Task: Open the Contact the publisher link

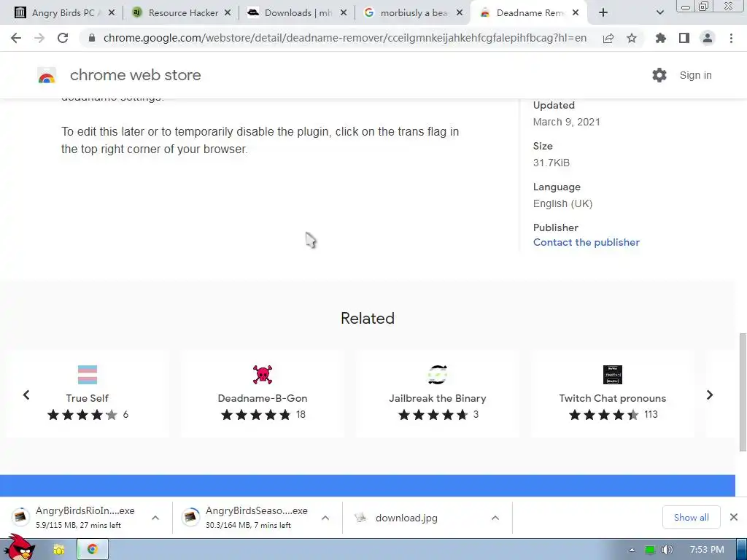Action: coord(586,242)
